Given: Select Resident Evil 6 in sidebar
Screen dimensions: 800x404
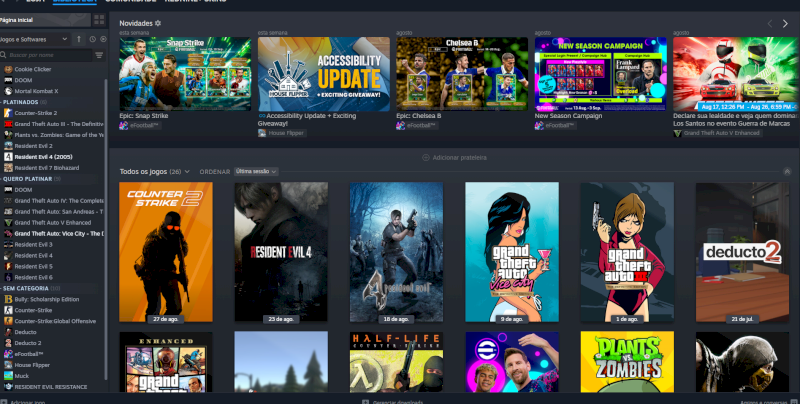Looking at the screenshot, I should coord(52,277).
